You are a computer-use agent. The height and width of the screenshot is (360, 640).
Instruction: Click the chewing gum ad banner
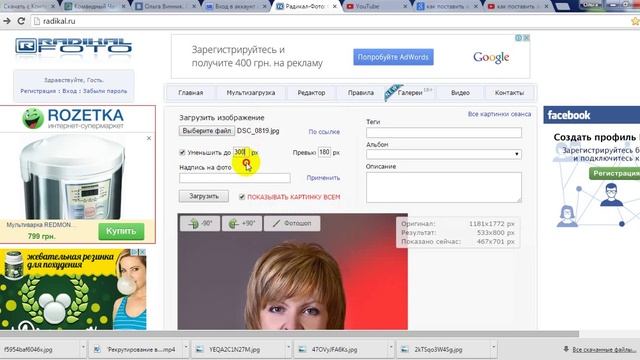(73, 289)
